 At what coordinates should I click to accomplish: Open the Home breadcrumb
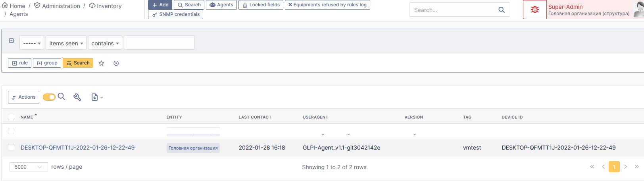click(13, 6)
